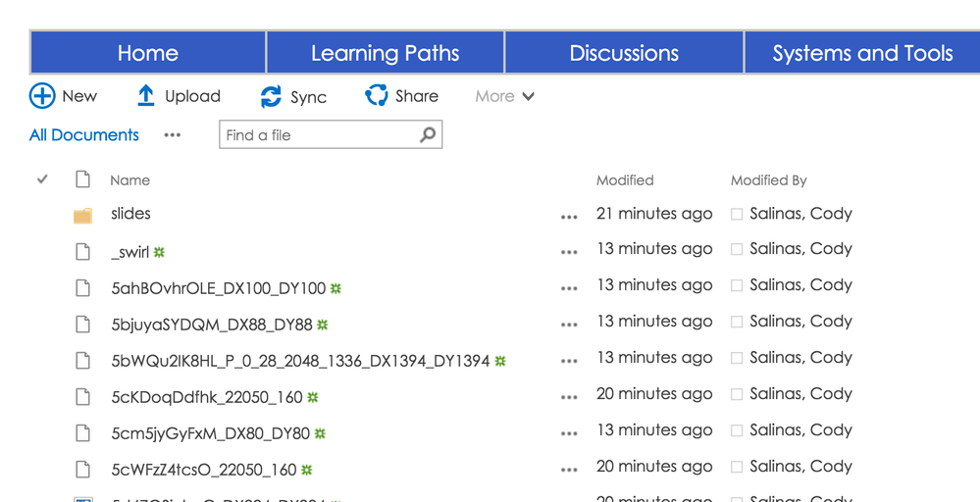Open file 5ahBOvhrOLE_DX100_DY100
Viewport: 980px width, 502px height.
pos(218,288)
